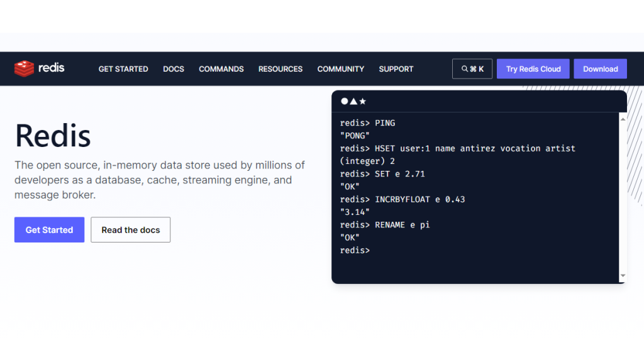Click the Redis logo in navbar
Screen dimensions: 644x338
tap(40, 68)
